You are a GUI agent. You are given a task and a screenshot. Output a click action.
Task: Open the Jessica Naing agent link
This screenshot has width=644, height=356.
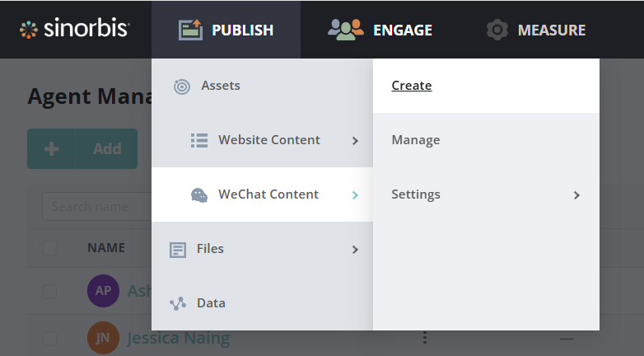(178, 338)
